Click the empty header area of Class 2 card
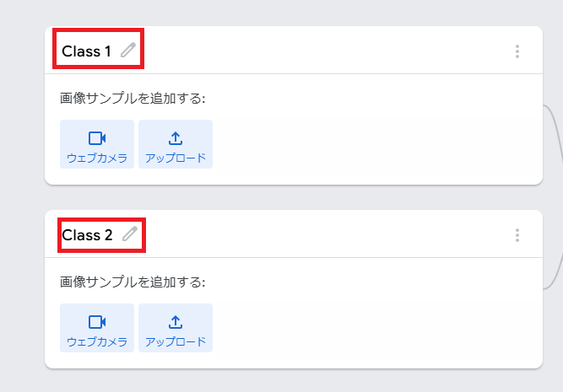The width and height of the screenshot is (563, 392). [x=323, y=234]
